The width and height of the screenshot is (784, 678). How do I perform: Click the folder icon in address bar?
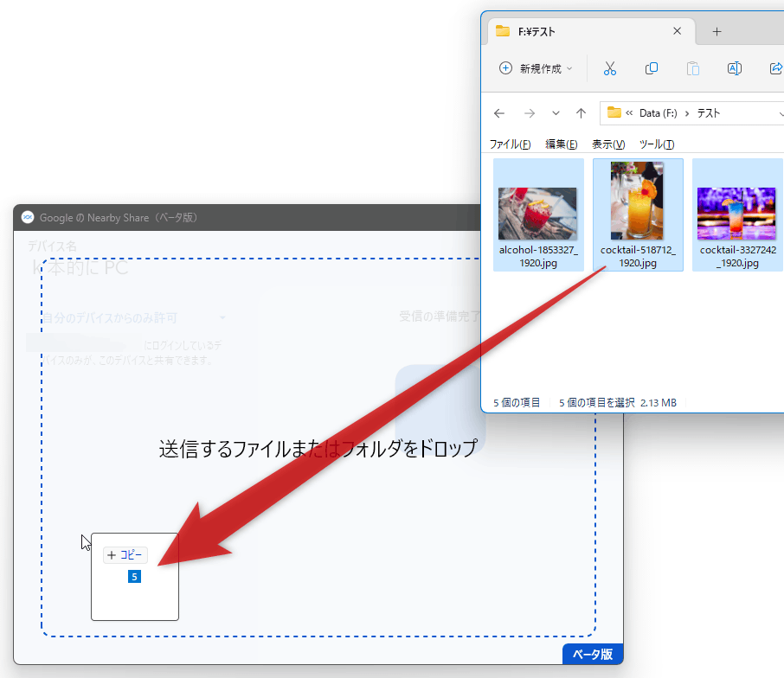(614, 112)
